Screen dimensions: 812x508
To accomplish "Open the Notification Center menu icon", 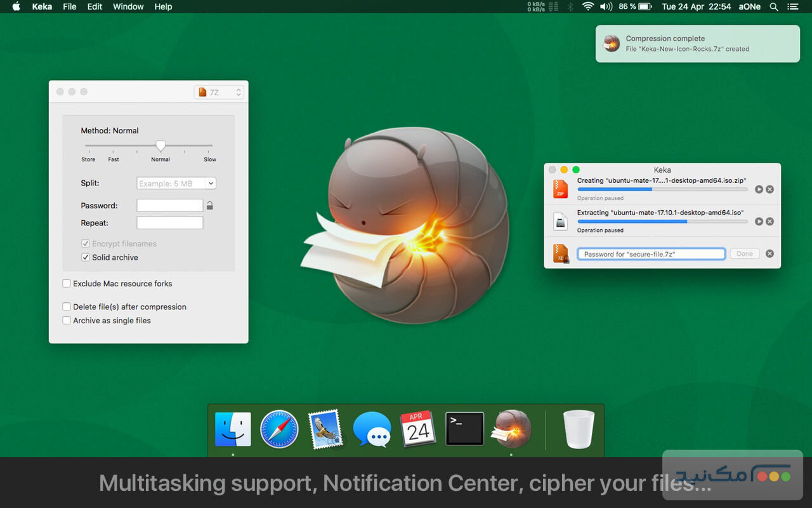I will (x=793, y=6).
